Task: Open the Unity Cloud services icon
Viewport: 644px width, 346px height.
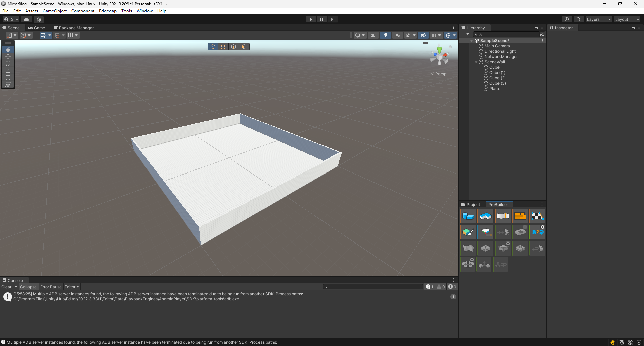Action: pos(26,19)
